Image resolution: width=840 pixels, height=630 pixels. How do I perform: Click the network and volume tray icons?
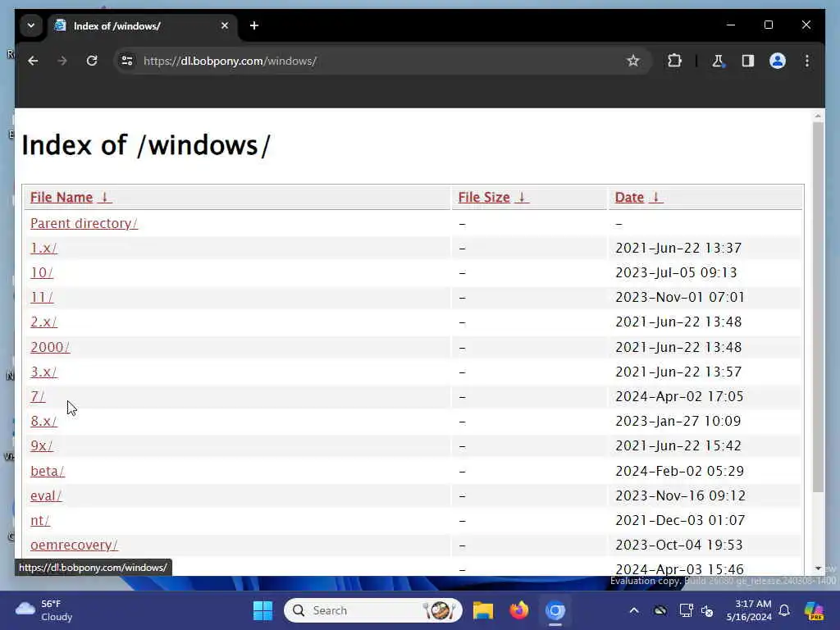[x=696, y=610]
